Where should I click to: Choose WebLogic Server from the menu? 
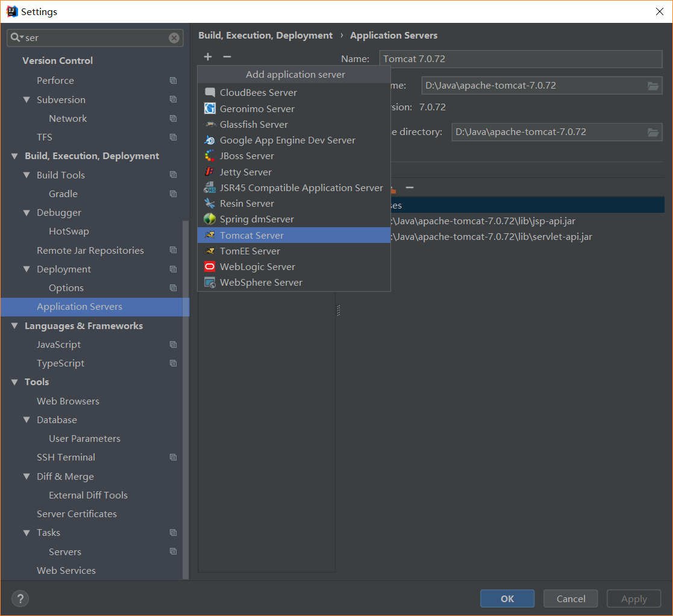point(294,266)
